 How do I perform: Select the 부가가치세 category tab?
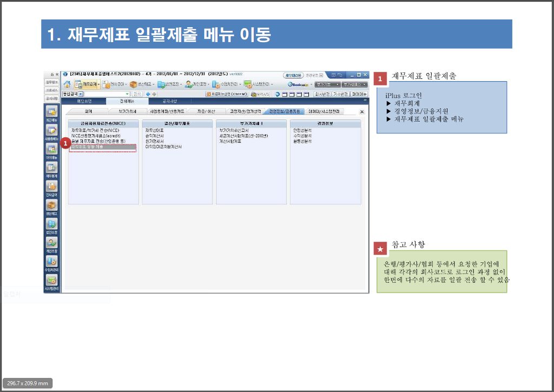pyautogui.click(x=128, y=111)
